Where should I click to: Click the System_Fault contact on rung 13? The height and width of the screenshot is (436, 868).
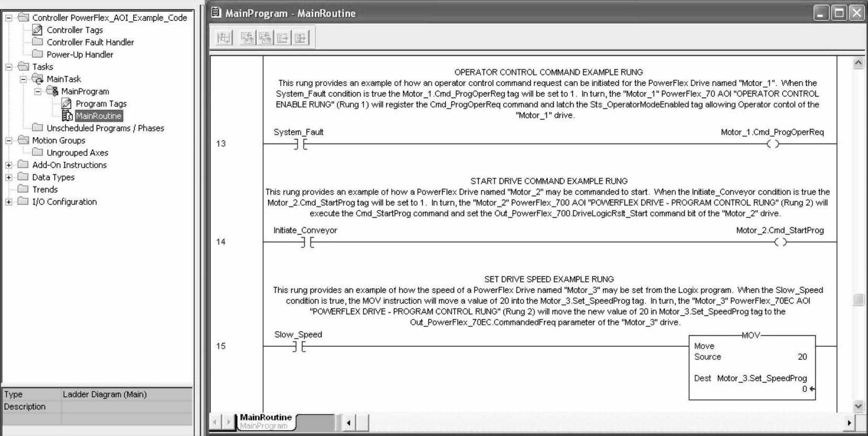coord(300,144)
